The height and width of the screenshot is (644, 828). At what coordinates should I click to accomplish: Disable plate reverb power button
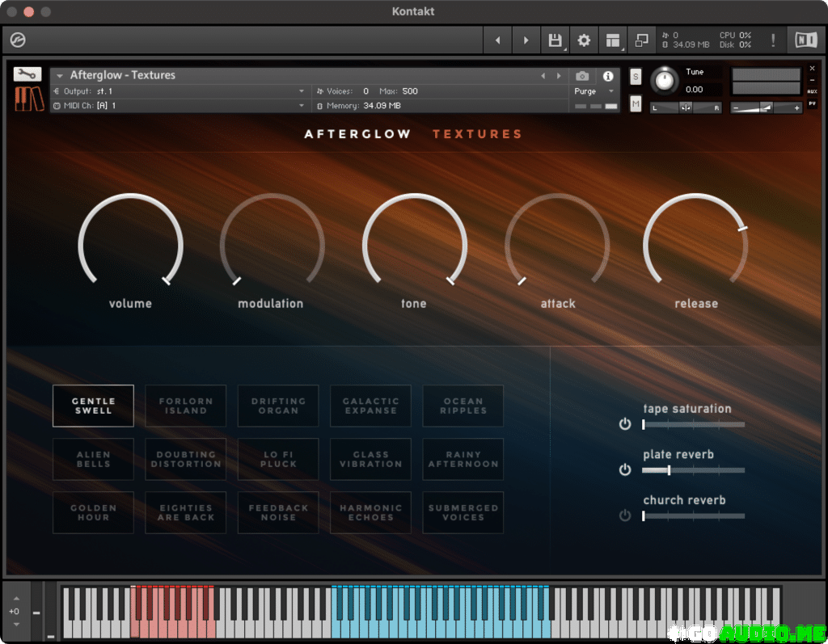[x=624, y=469]
